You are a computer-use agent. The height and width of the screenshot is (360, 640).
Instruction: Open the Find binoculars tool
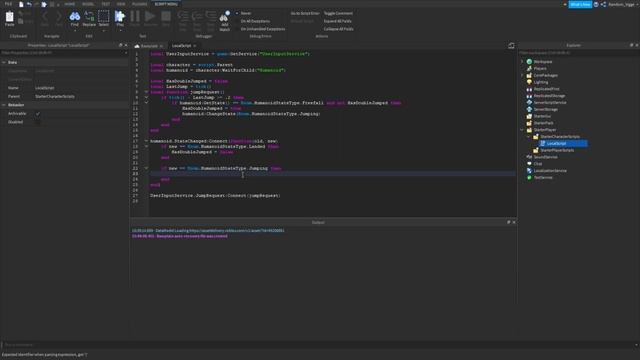click(75, 17)
